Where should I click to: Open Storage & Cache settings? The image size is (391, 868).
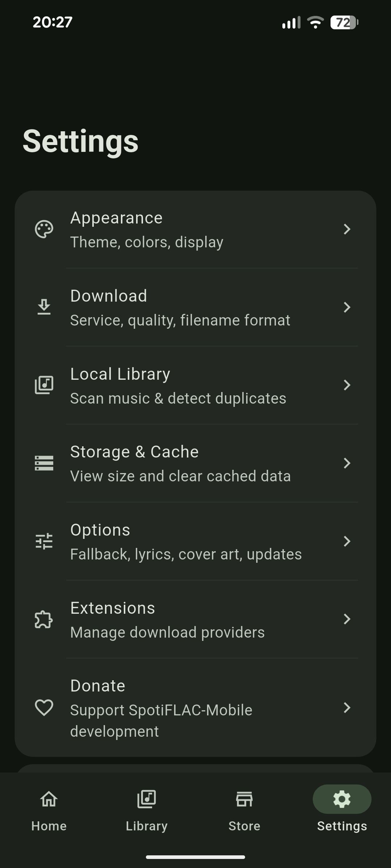[195, 463]
